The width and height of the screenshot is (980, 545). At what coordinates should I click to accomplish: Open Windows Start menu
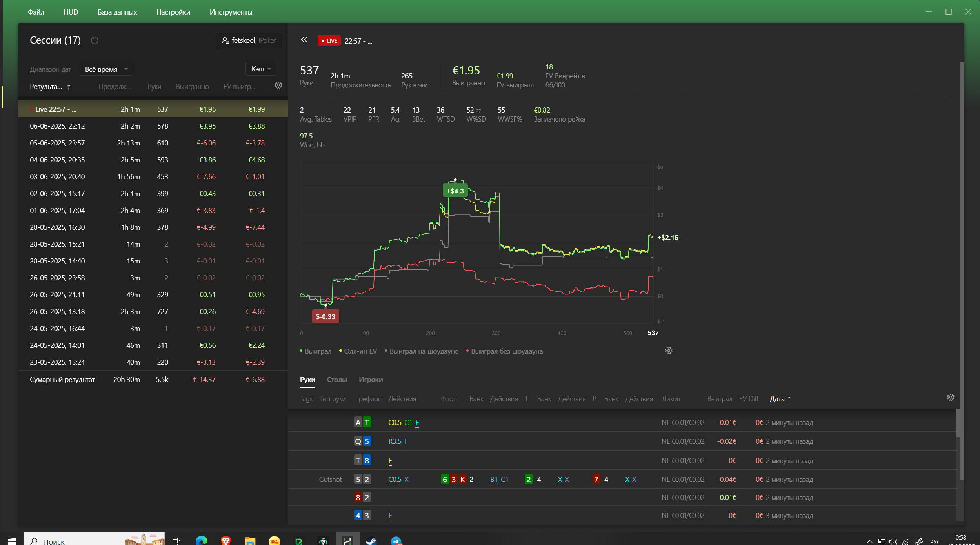(x=11, y=541)
